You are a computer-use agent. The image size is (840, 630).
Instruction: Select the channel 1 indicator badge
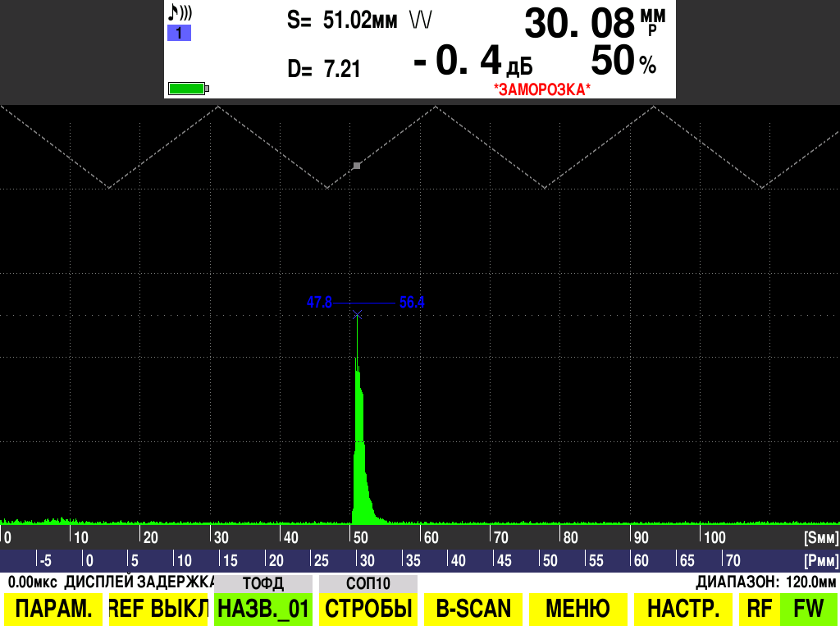pos(179,34)
